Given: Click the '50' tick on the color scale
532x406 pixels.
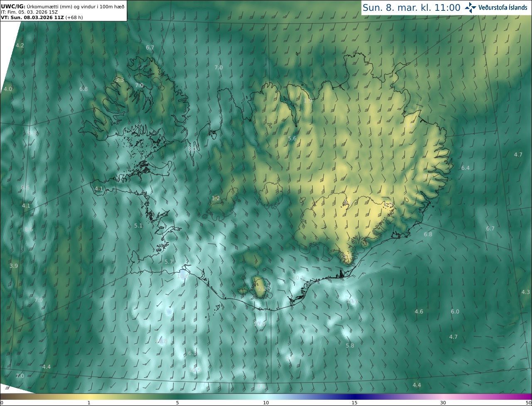Looking at the screenshot, I should [x=529, y=403].
